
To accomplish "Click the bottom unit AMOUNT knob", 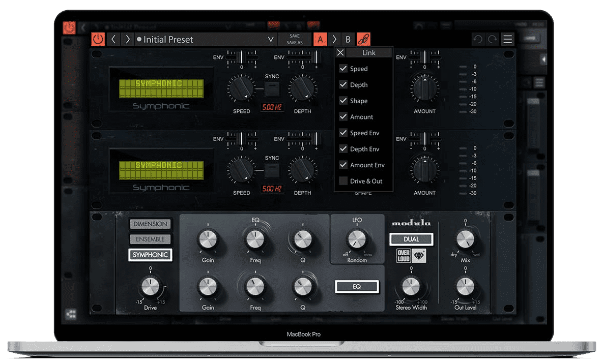I will [424, 170].
